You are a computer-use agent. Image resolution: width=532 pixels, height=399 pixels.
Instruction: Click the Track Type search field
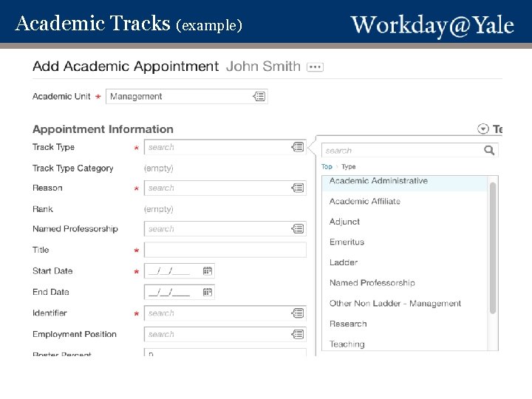click(225, 147)
